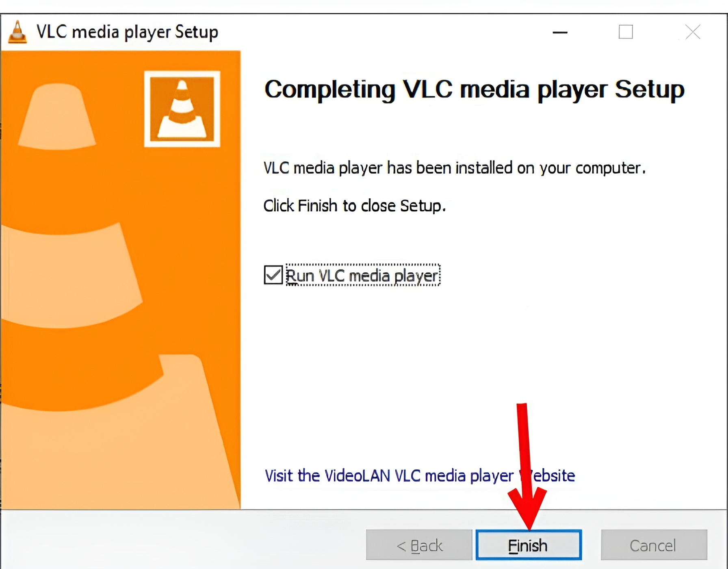Screen dimensions: 728x569
Task: Click the framed VLC cone logo image
Action: point(182,109)
